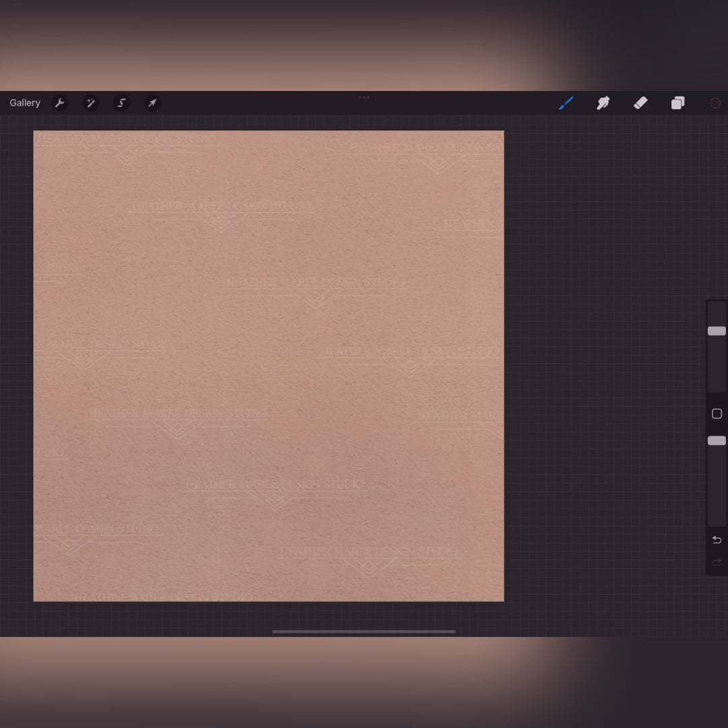The width and height of the screenshot is (728, 728).
Task: Select the Smudge tool
Action: [603, 103]
